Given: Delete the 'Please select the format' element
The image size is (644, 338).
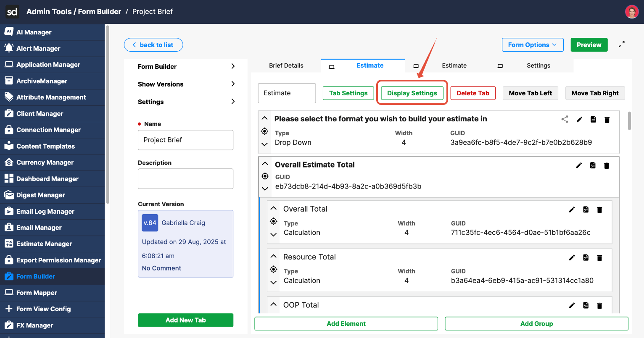Looking at the screenshot, I should [x=607, y=120].
